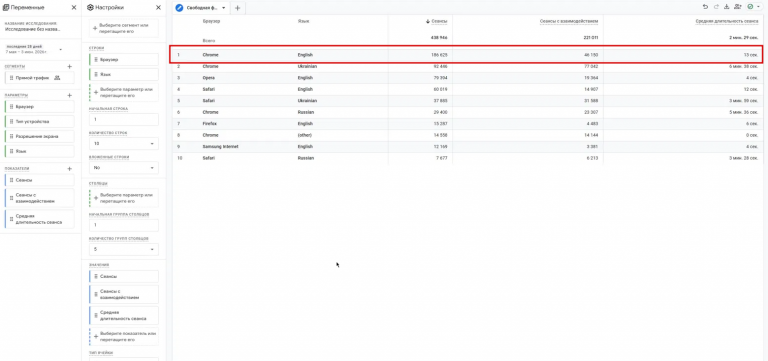Click the Начальная строка input field
This screenshot has height=361, width=768.
point(124,120)
